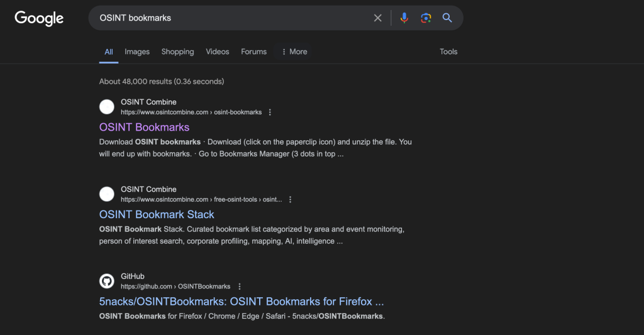Image resolution: width=644 pixels, height=335 pixels.
Task: Start voice search with microphone icon
Action: tap(404, 18)
